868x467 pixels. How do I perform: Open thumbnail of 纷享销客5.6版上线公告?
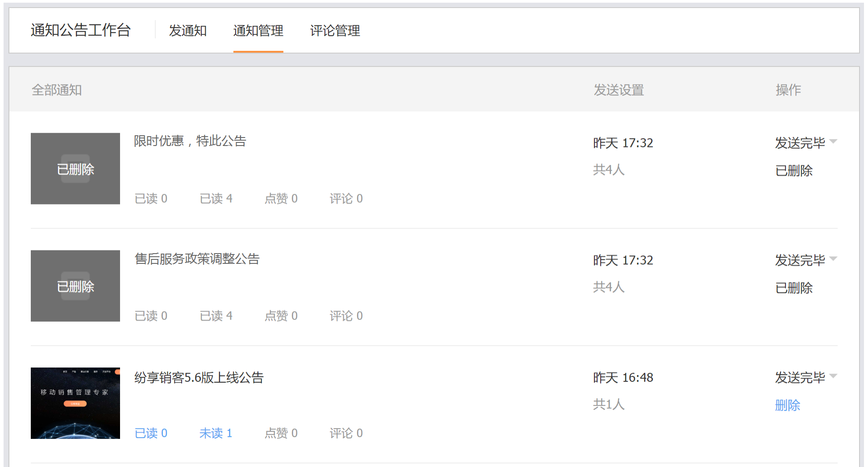point(75,403)
